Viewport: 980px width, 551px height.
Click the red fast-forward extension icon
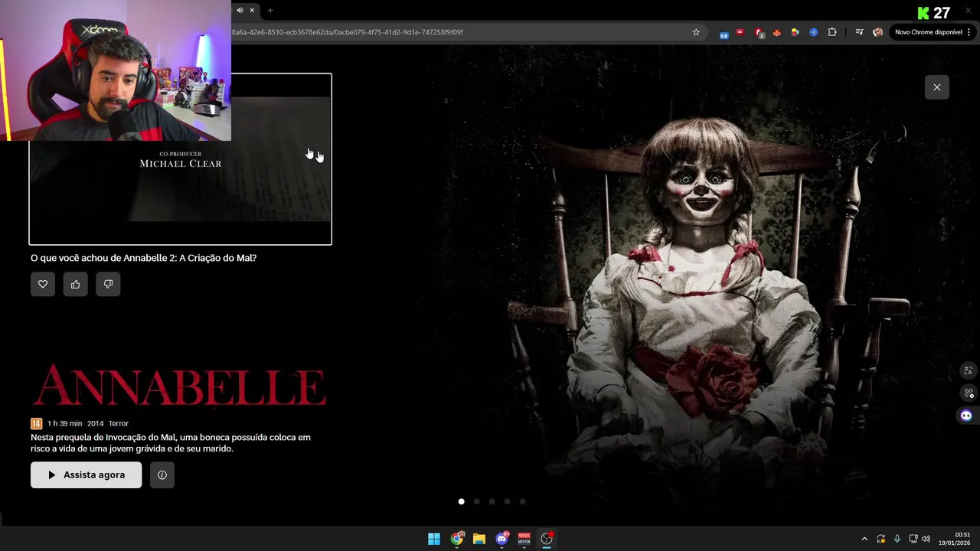[x=740, y=32]
